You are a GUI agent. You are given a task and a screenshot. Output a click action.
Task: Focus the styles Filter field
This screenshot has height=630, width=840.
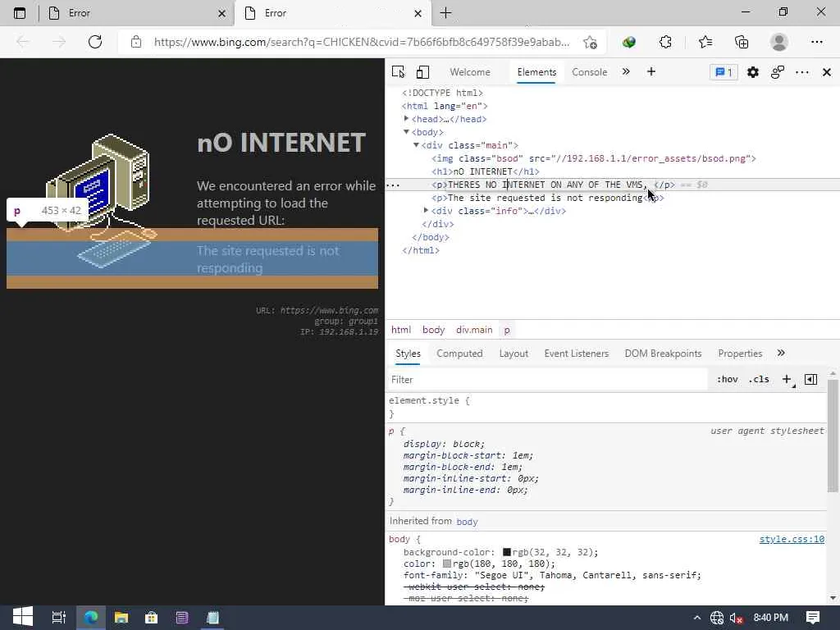[546, 380]
